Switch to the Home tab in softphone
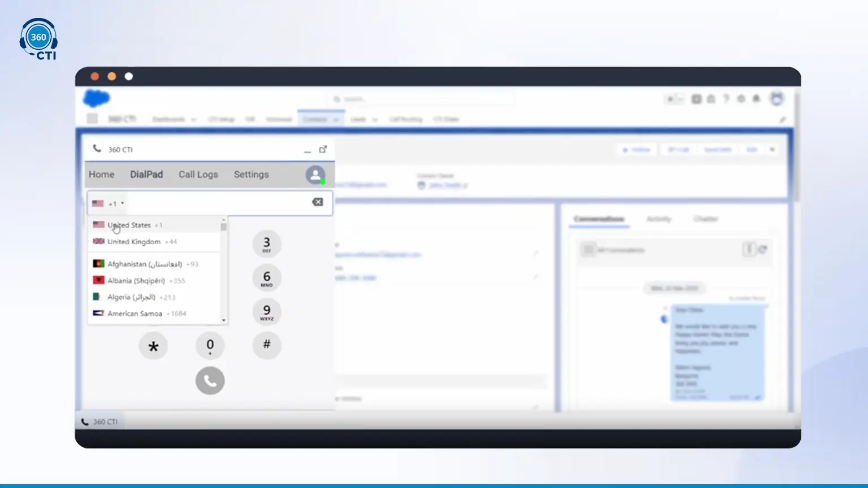The width and height of the screenshot is (868, 488). point(102,175)
